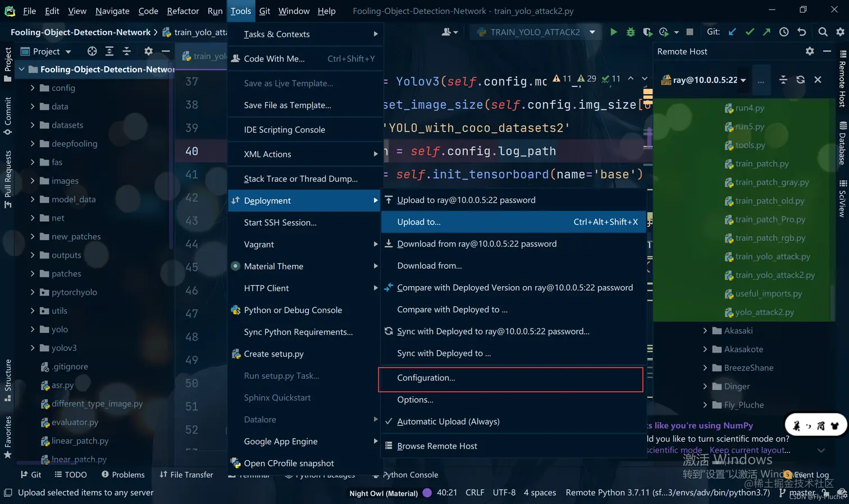849x504 pixels.
Task: Expand the config folder in Project tree
Action: click(x=33, y=88)
